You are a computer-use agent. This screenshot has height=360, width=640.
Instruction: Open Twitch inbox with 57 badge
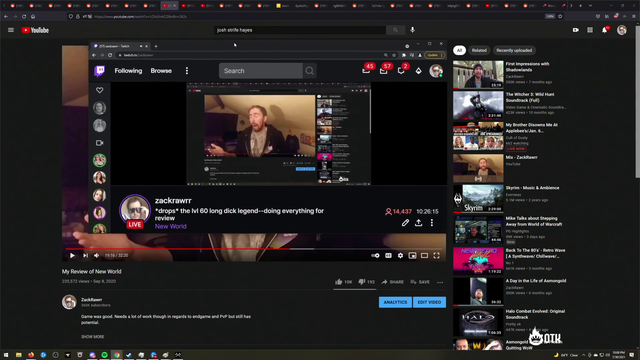(x=384, y=71)
